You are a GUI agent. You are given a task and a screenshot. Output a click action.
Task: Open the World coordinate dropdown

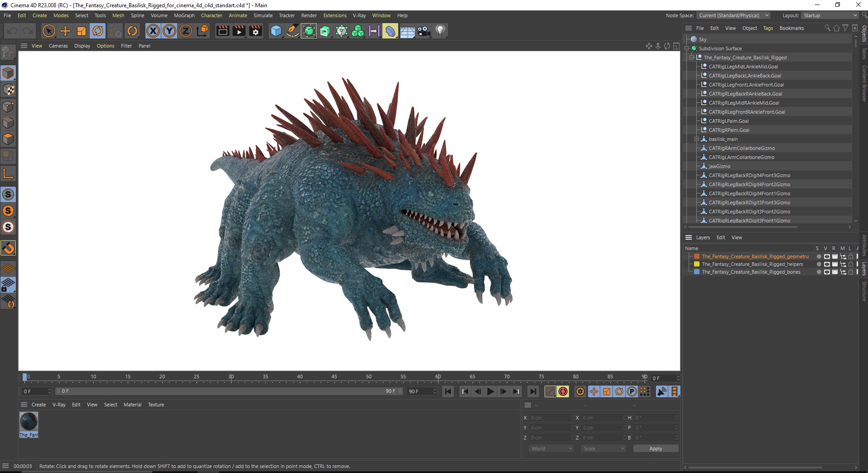point(551,449)
